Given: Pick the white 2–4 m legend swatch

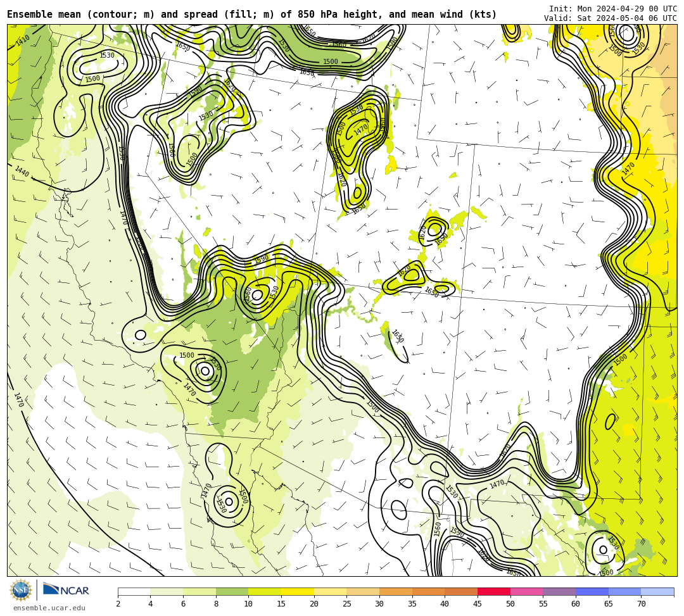Looking at the screenshot, I should pyautogui.click(x=134, y=591).
